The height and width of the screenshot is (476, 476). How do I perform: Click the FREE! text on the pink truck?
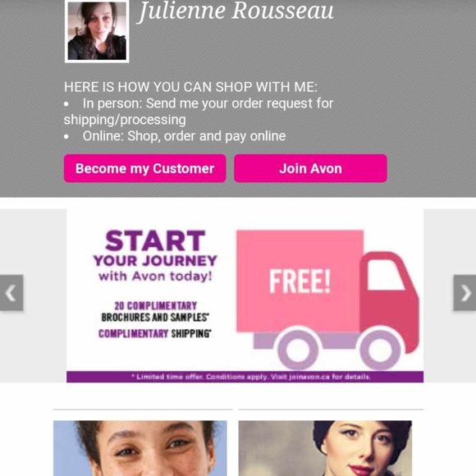[300, 281]
